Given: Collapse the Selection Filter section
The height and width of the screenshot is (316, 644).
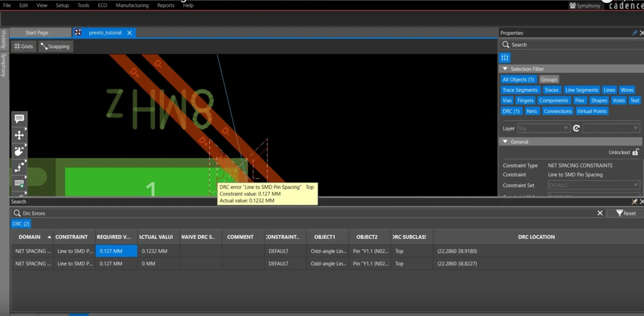Looking at the screenshot, I should tap(505, 69).
